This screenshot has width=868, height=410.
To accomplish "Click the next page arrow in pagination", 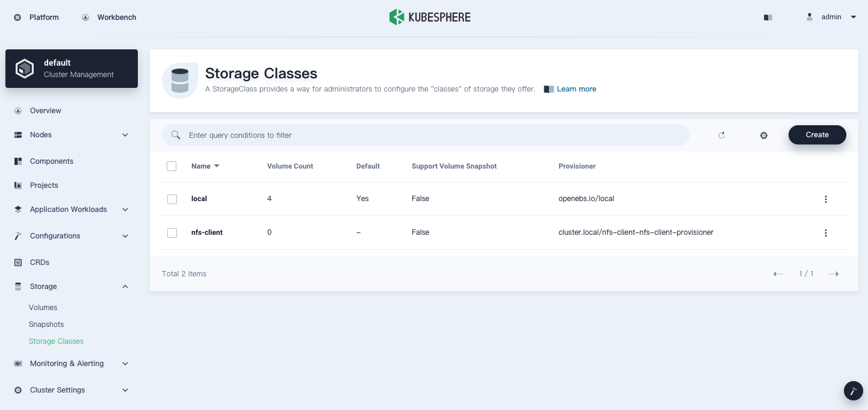I will [834, 273].
